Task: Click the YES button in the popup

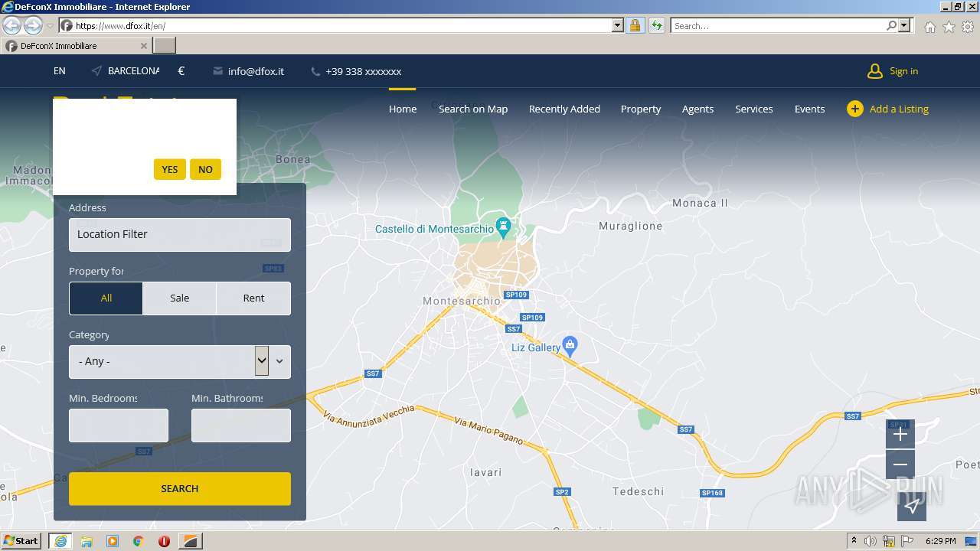Action: (x=170, y=169)
